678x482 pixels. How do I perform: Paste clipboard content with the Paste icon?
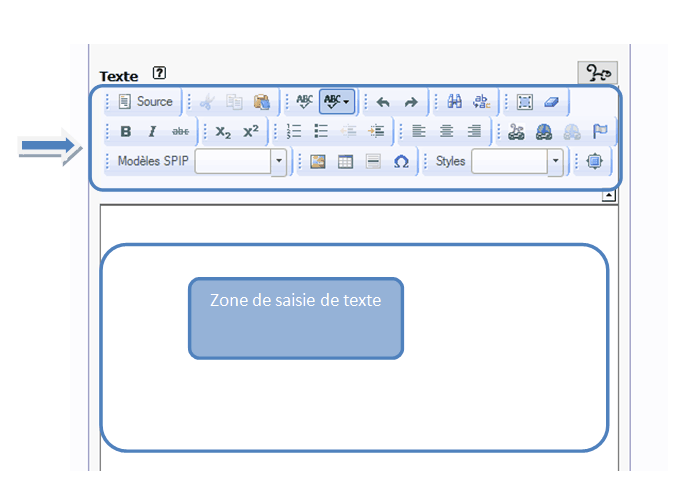[261, 102]
